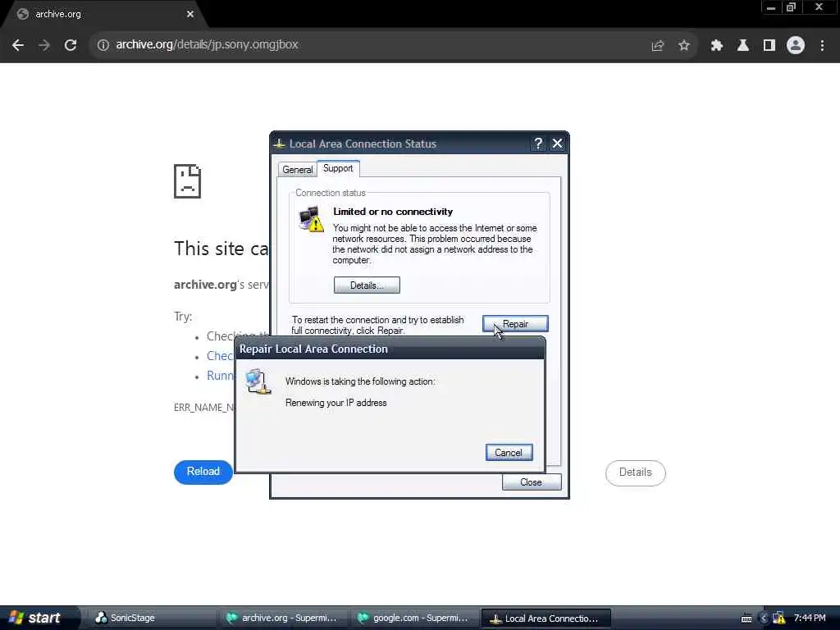This screenshot has width=840, height=630.
Task: Expand hidden tray icons arrow
Action: tap(764, 619)
